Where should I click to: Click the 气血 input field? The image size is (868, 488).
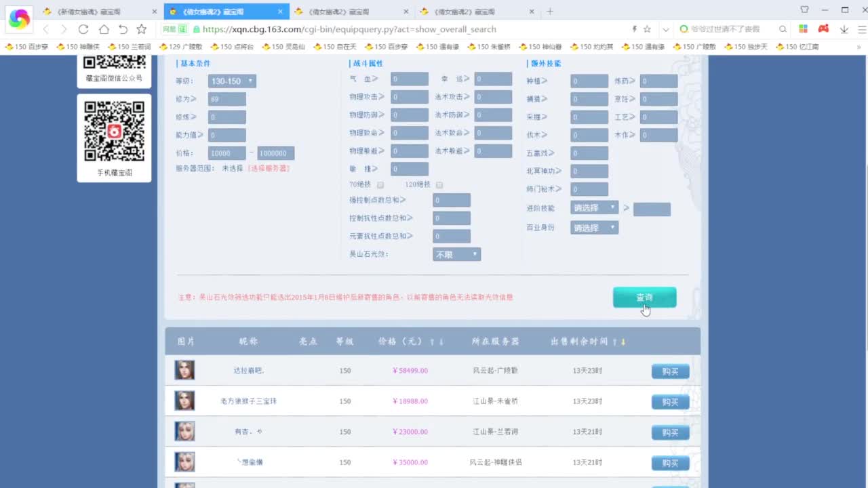[x=410, y=79]
